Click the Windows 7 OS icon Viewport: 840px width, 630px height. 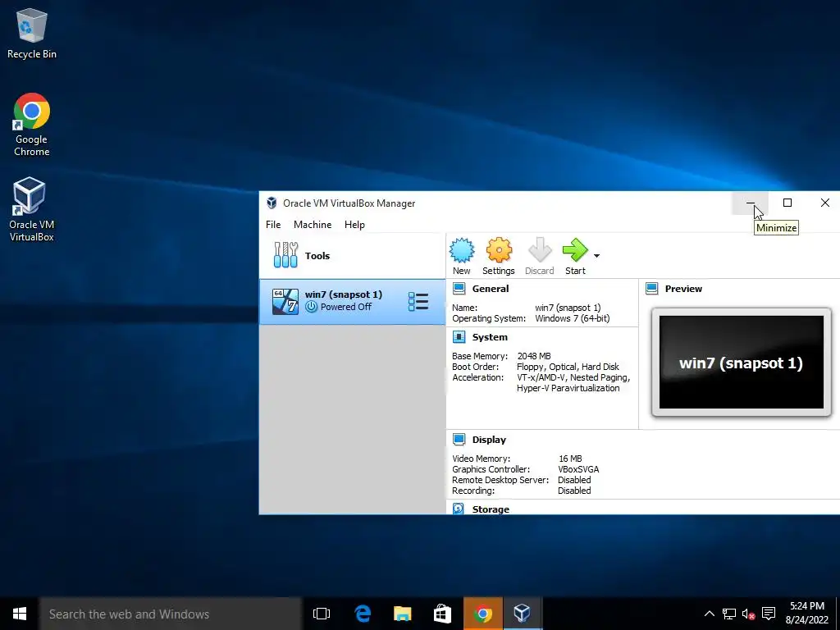(285, 302)
